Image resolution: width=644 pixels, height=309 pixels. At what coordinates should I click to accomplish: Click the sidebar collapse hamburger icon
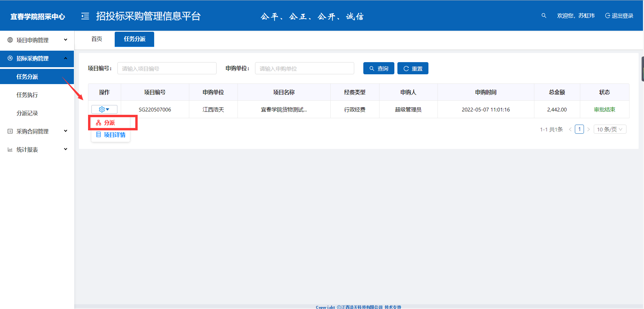click(x=85, y=16)
